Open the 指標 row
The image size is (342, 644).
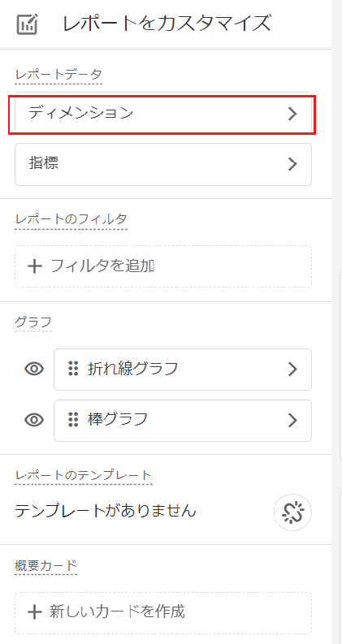[x=163, y=164]
